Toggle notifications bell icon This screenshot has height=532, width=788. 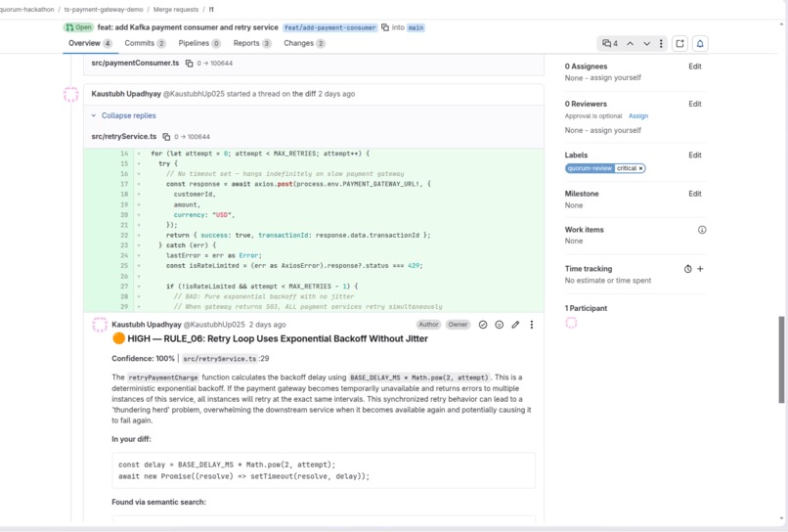pyautogui.click(x=700, y=44)
